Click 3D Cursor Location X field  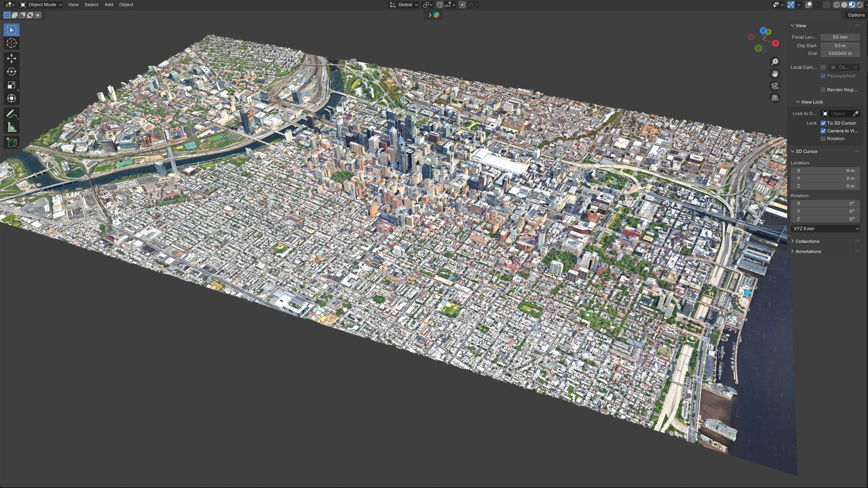click(825, 171)
